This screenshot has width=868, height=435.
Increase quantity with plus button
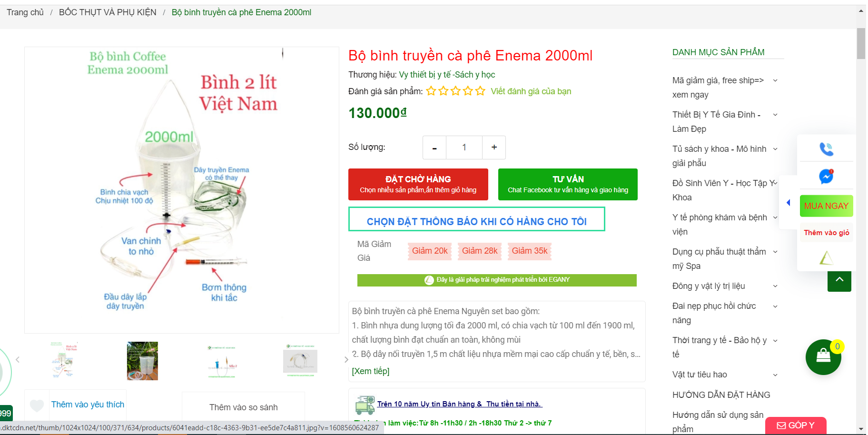(494, 148)
